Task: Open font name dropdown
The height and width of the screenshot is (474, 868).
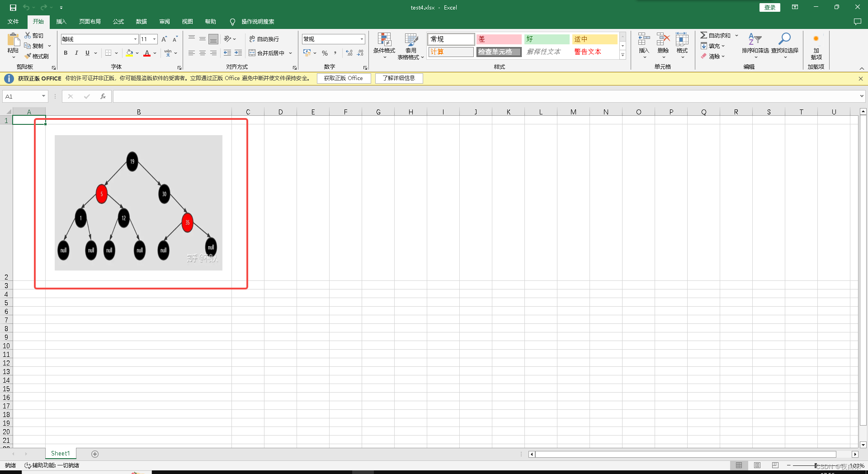Action: click(x=135, y=39)
